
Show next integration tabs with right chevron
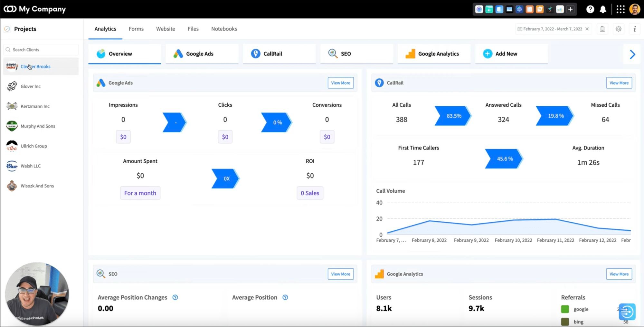pos(632,54)
